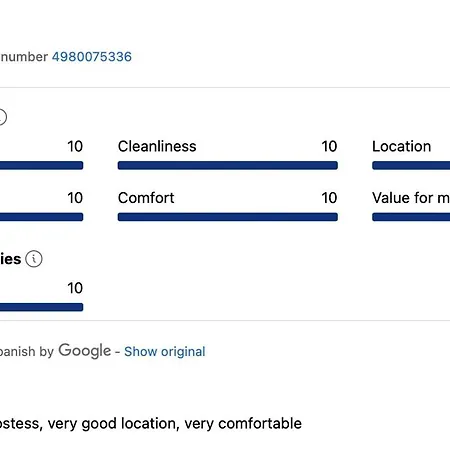
Task: Select the Value for money label
Action: coord(411,198)
